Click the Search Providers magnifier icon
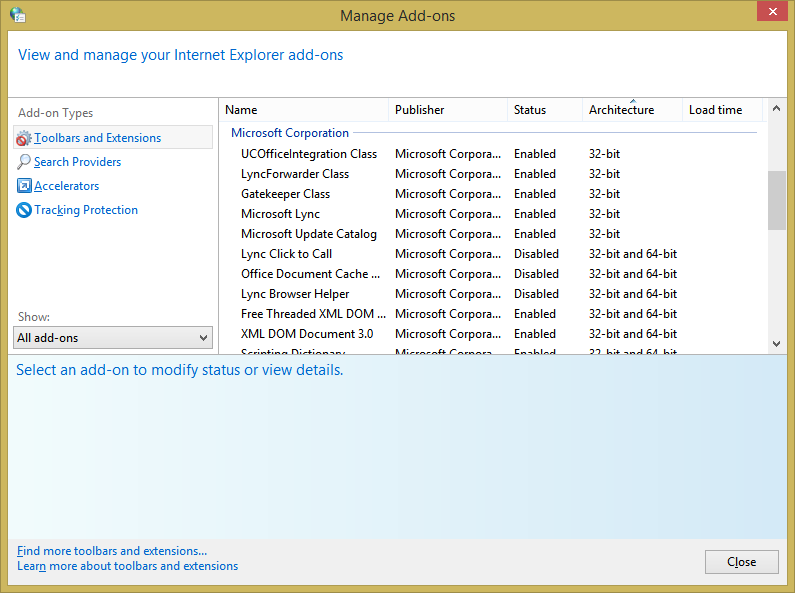This screenshot has width=795, height=593. (23, 162)
